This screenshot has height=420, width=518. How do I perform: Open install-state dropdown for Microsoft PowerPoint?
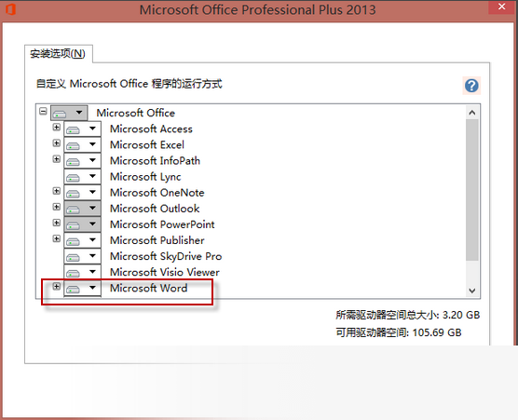coord(82,224)
